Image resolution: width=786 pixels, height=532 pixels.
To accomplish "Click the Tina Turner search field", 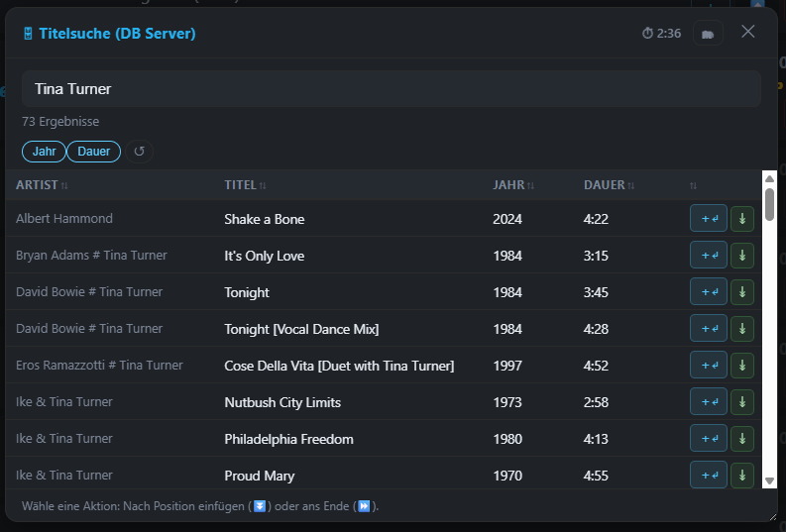I will pos(391,89).
